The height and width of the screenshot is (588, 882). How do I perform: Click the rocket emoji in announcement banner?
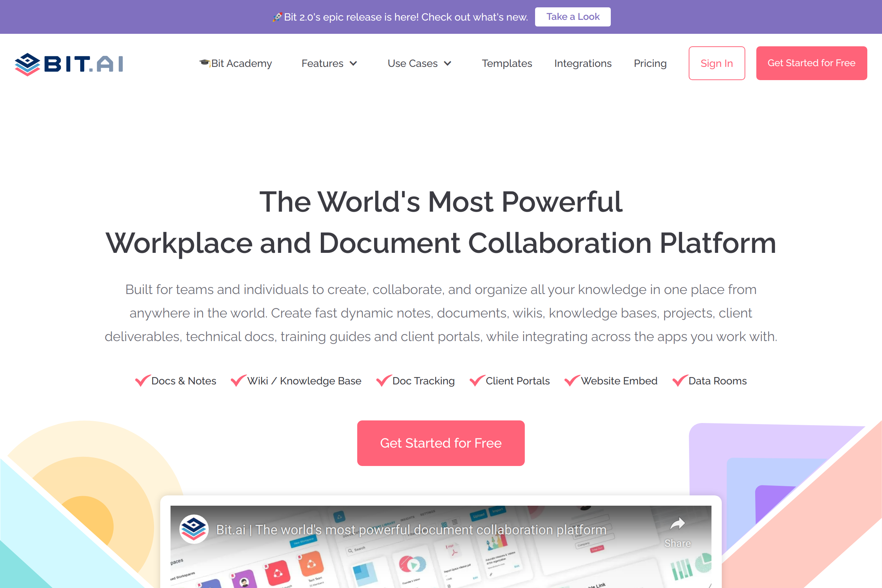coord(277,17)
